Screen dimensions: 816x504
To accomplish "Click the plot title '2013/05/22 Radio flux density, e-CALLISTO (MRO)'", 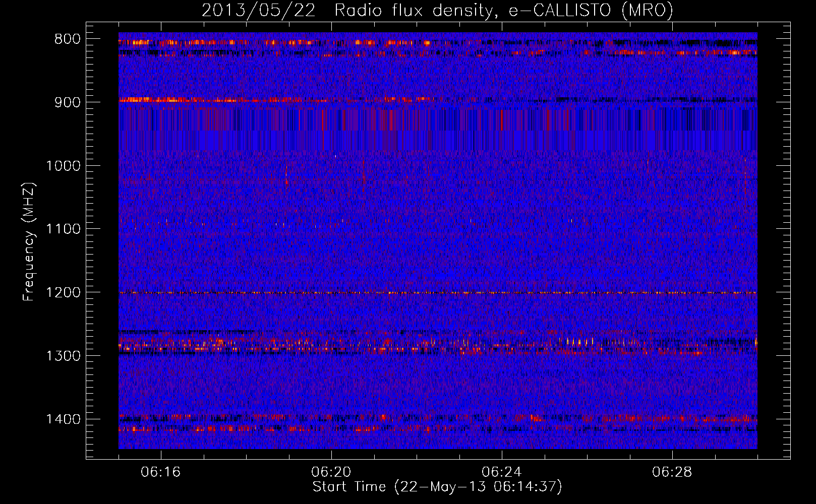I will click(437, 10).
